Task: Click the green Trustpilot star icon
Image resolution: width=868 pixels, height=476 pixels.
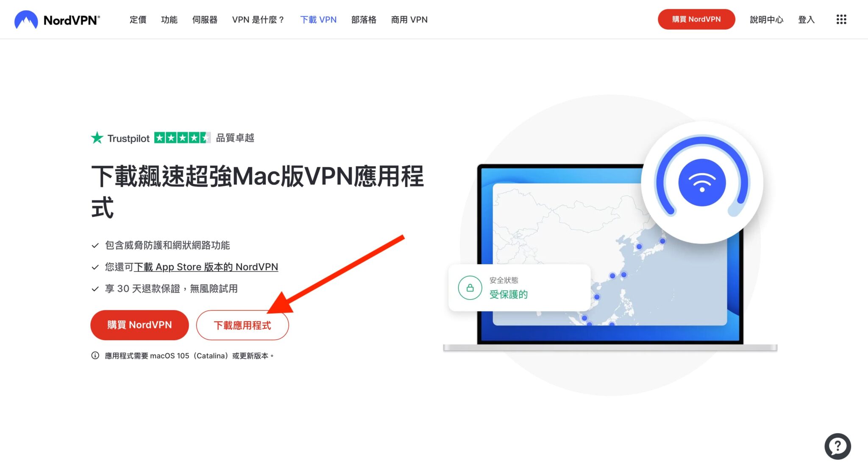Action: [97, 137]
